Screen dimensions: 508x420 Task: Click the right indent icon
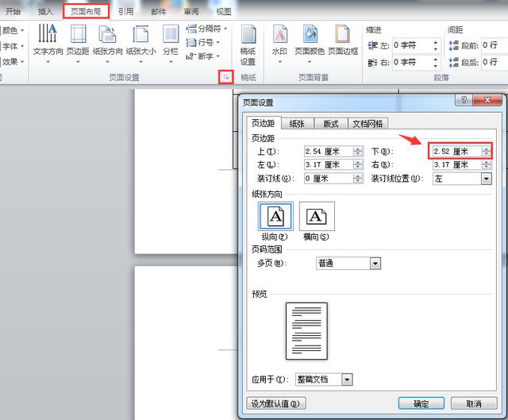tap(372, 62)
